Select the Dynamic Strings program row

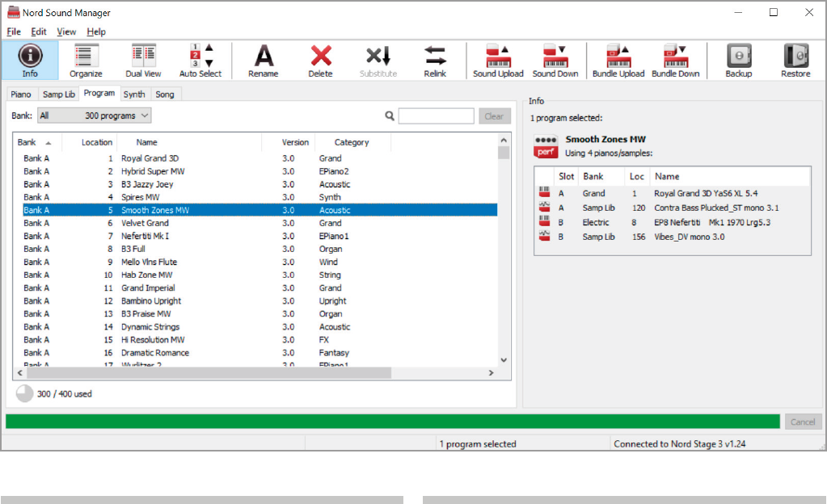(x=259, y=327)
